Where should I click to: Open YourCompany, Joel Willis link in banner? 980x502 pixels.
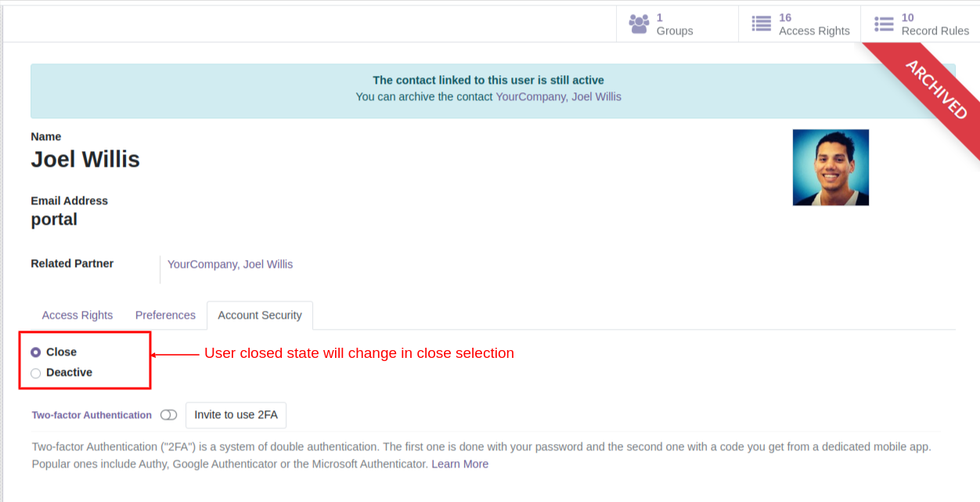tap(559, 97)
